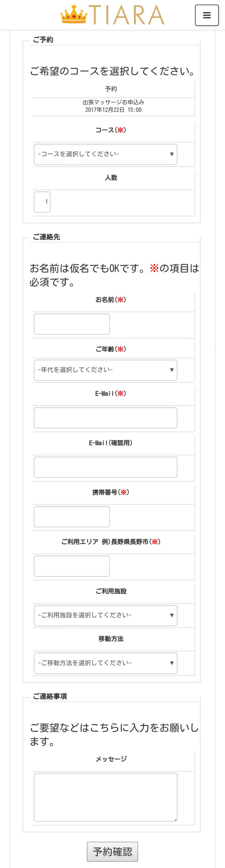Viewport: 225px width, 868px height.
Task: Click the メッセージ message text area
Action: pos(106,797)
